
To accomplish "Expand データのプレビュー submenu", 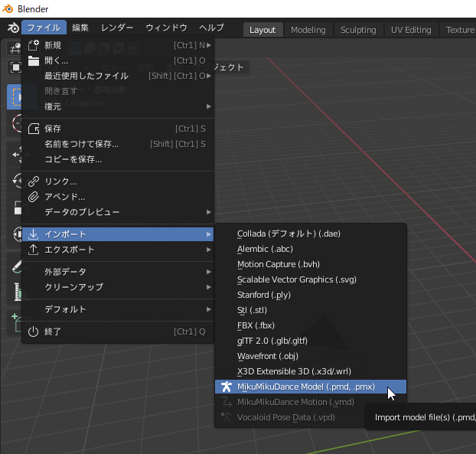I will tap(118, 212).
